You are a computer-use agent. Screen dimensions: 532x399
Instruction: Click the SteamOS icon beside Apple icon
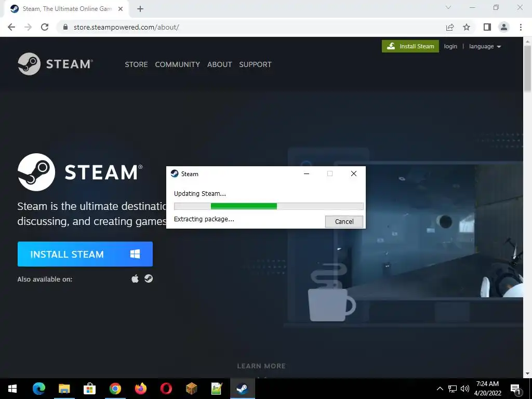[x=149, y=278]
